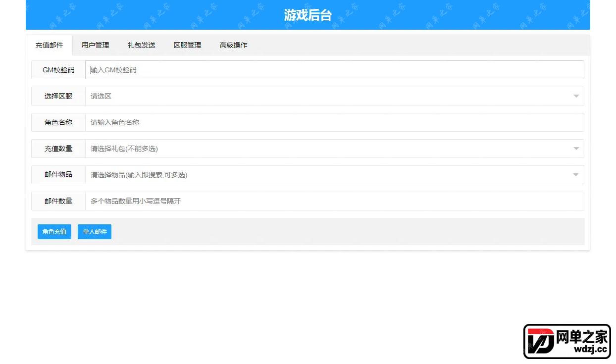Screen dimensions: 616x364
Task: Focus the GM校验码 input field
Action: pyautogui.click(x=335, y=70)
